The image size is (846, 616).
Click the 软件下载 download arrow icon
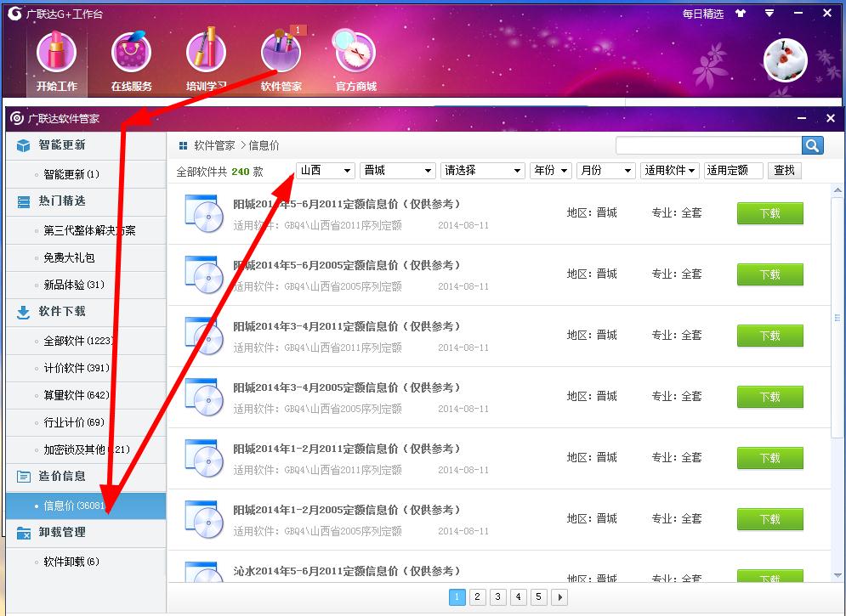tap(23, 312)
